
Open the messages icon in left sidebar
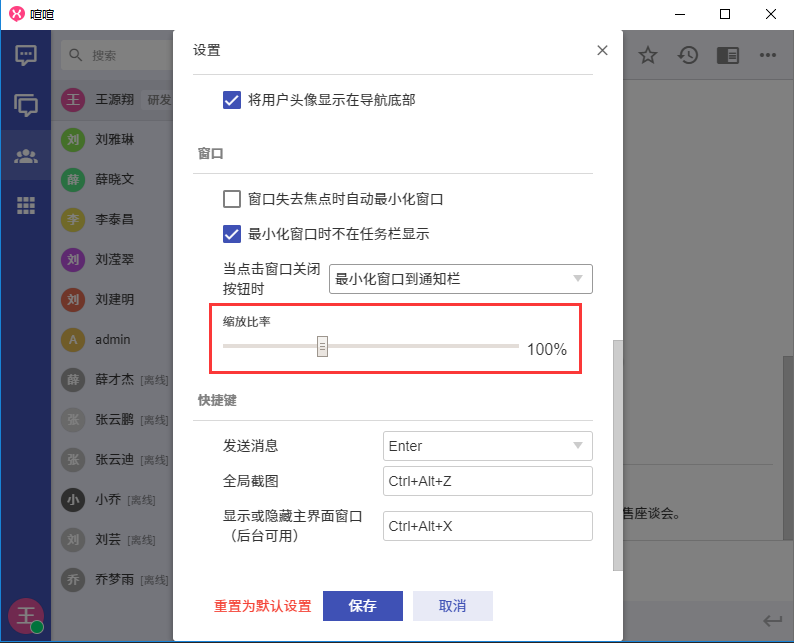click(x=26, y=55)
